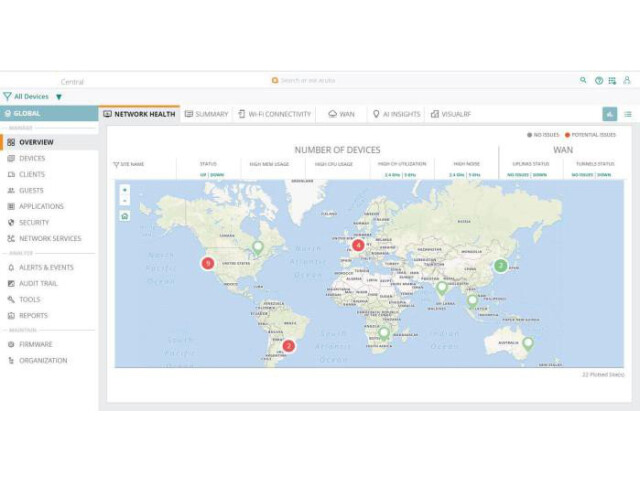Image resolution: width=640 pixels, height=480 pixels.
Task: Open the user account icon
Action: 627,80
